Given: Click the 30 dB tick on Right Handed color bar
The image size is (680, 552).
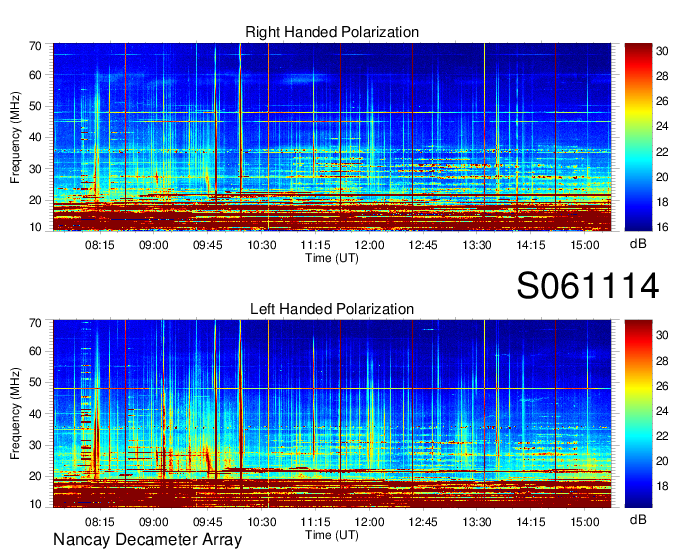Looking at the screenshot, I should pos(662,51).
